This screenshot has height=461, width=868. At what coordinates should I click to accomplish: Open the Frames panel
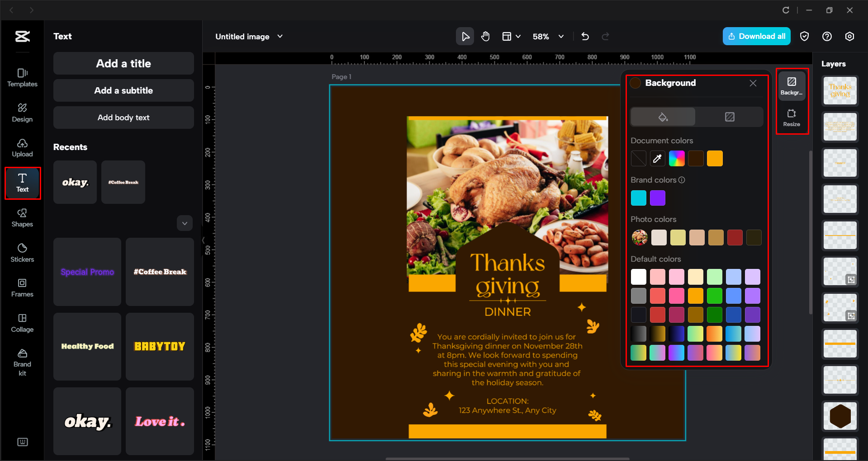point(22,288)
